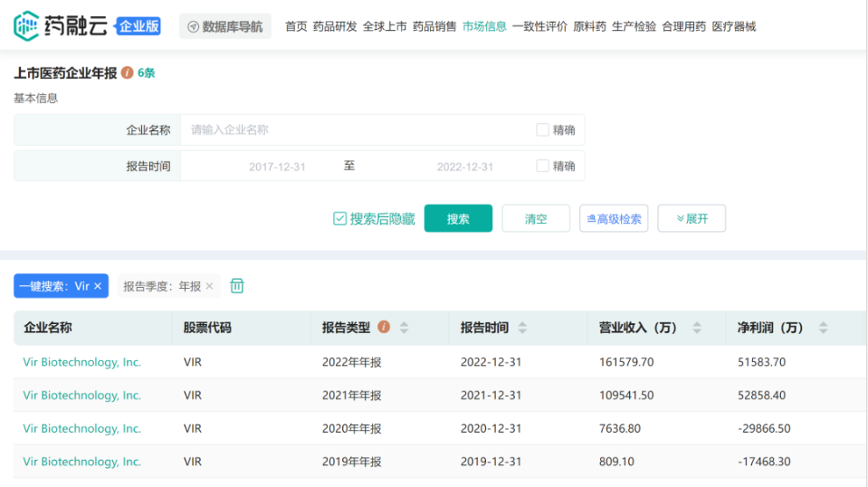Click the trash icon to clear filters
The width and height of the screenshot is (868, 487).
(x=237, y=286)
